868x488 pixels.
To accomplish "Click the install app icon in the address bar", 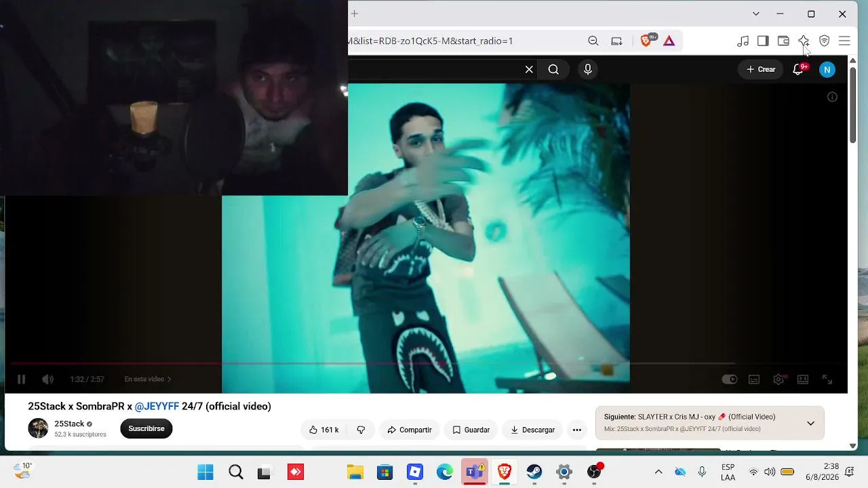I will click(616, 41).
